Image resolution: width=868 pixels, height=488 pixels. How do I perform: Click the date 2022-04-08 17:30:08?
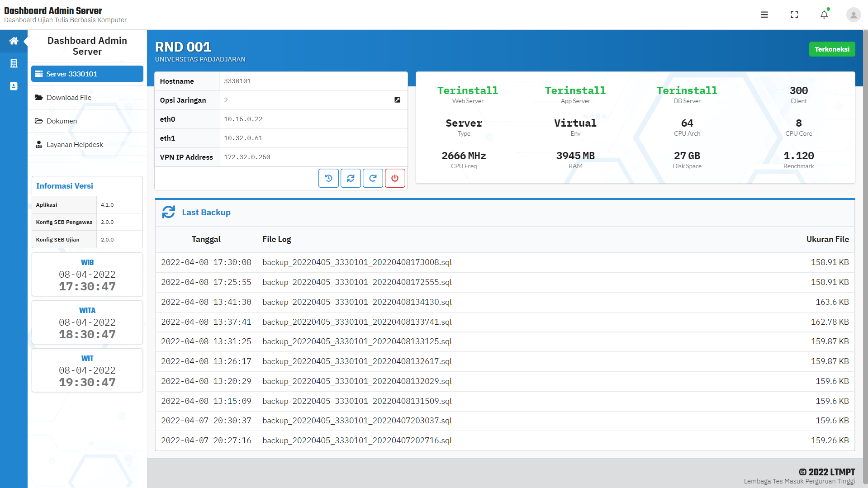(x=206, y=262)
